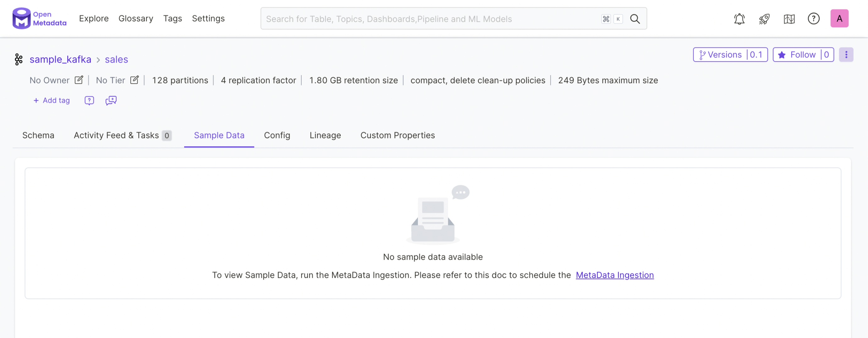Go to Tags page

(x=173, y=19)
